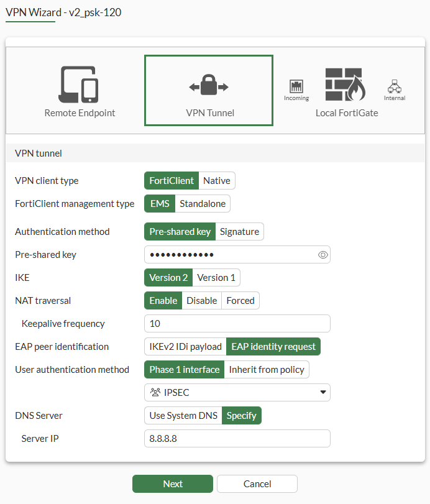430x504 pixels.
Task: Choose EMS management type
Action: pos(160,204)
